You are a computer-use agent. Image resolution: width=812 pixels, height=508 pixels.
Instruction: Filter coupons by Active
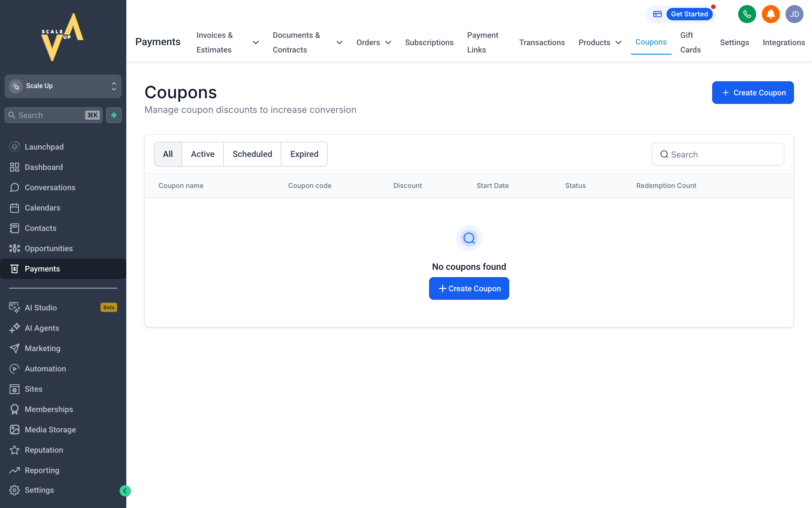[x=203, y=154]
